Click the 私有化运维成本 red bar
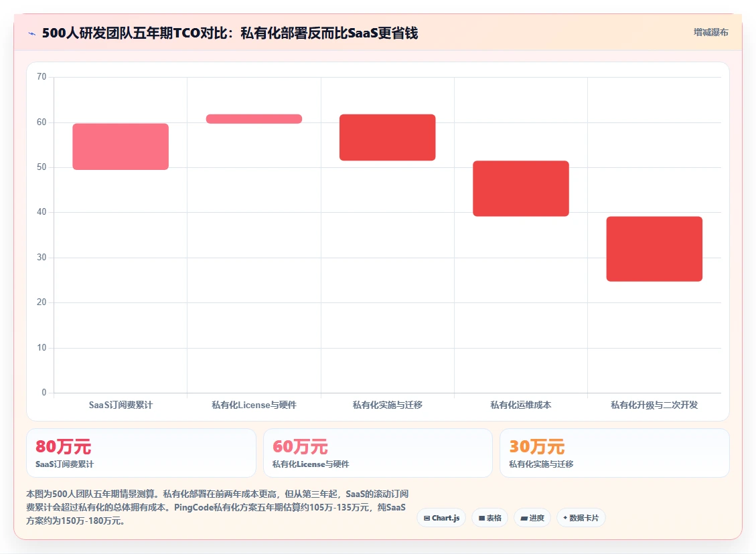This screenshot has height=554, width=756. (x=521, y=189)
